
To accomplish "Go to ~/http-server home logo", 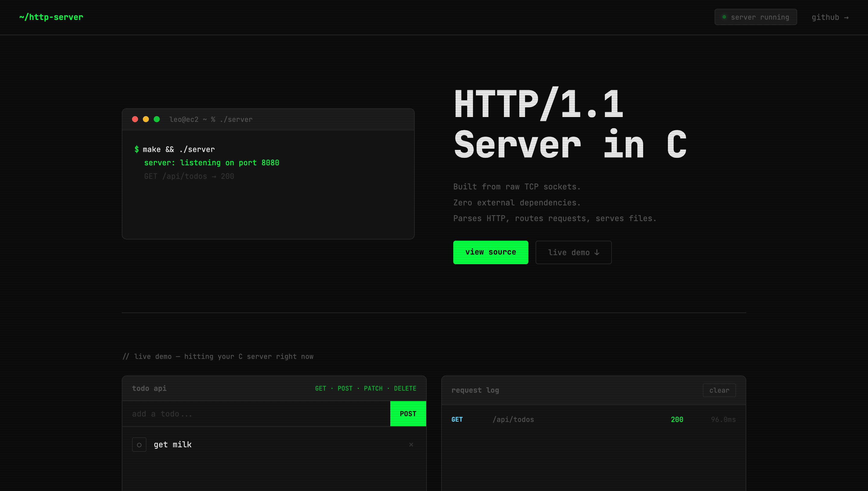I will [x=51, y=17].
